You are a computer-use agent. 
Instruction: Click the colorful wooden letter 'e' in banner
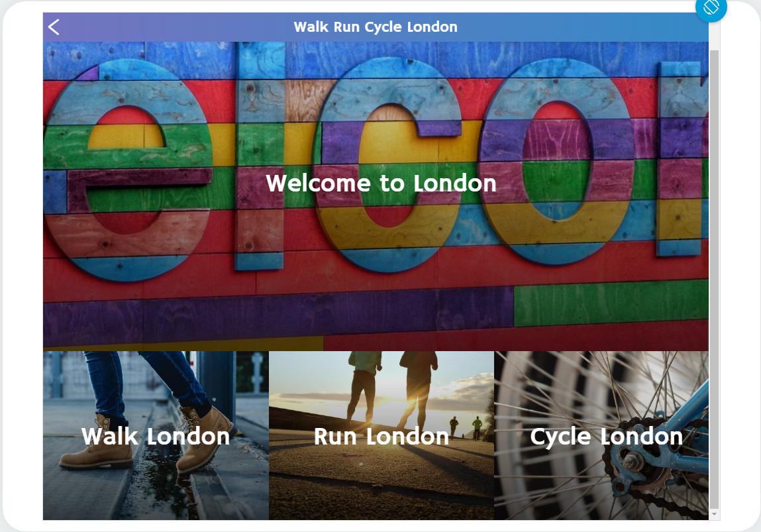(x=127, y=170)
